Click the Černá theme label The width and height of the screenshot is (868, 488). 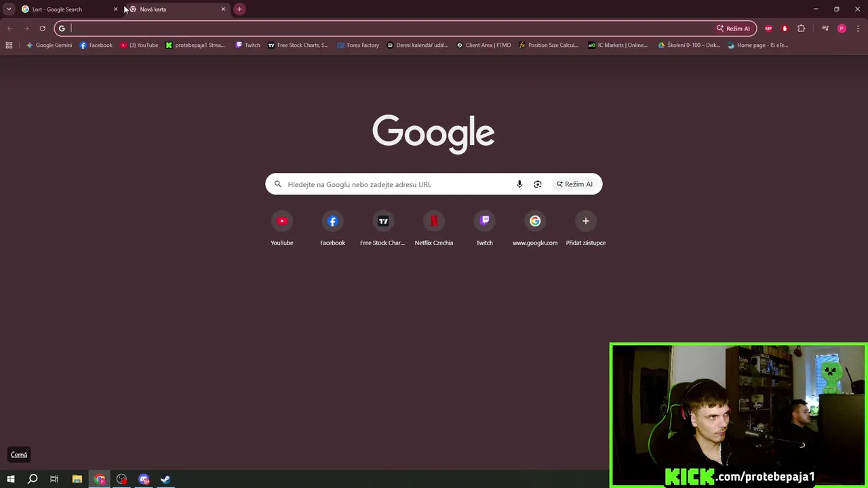(19, 455)
